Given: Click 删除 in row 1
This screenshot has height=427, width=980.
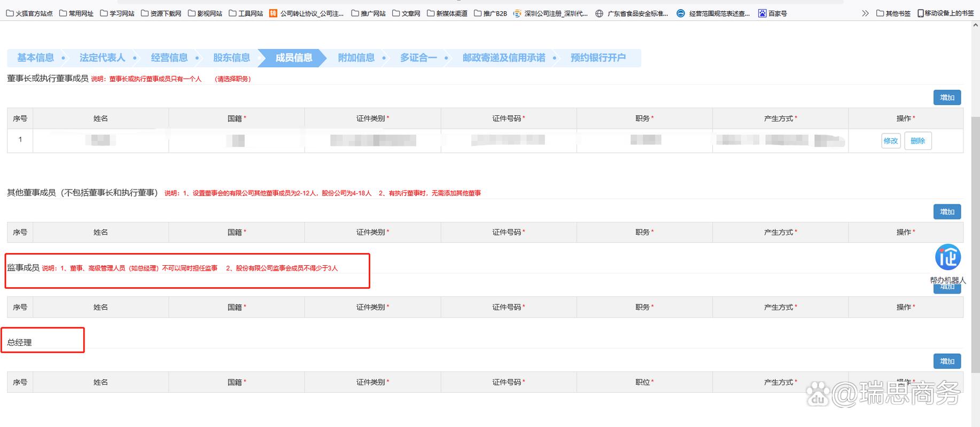Looking at the screenshot, I should 918,141.
